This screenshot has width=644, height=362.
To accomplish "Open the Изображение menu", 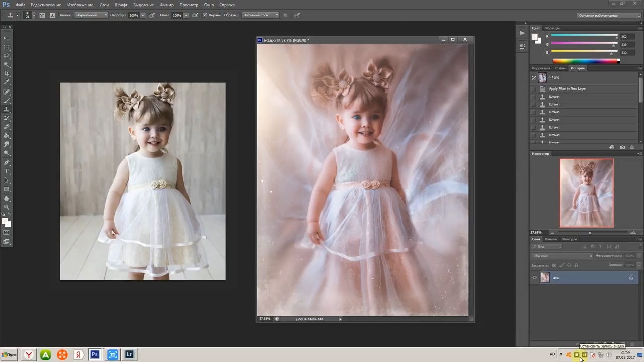I will pyautogui.click(x=80, y=5).
